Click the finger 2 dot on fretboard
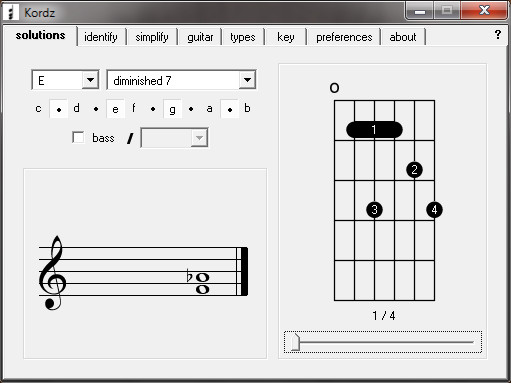 pyautogui.click(x=414, y=170)
